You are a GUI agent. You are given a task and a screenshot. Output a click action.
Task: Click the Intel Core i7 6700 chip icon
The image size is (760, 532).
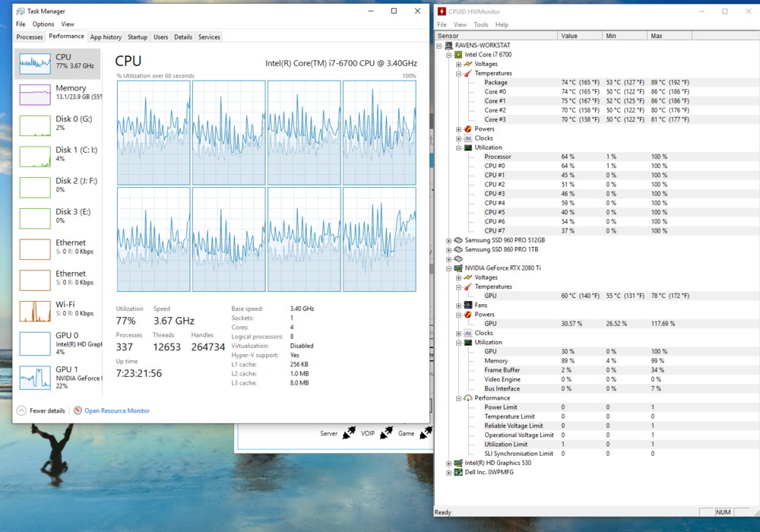pos(458,55)
